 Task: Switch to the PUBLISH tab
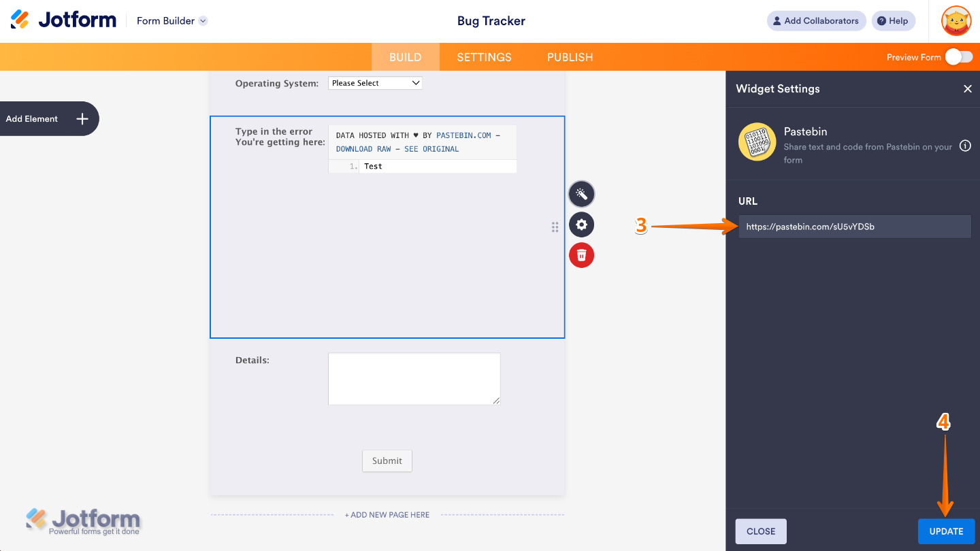click(570, 57)
